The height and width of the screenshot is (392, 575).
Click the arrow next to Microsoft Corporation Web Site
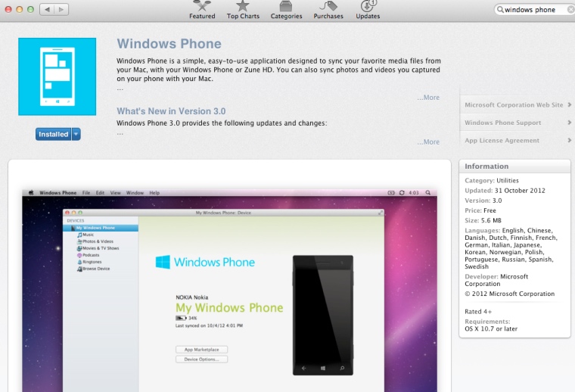pyautogui.click(x=570, y=104)
